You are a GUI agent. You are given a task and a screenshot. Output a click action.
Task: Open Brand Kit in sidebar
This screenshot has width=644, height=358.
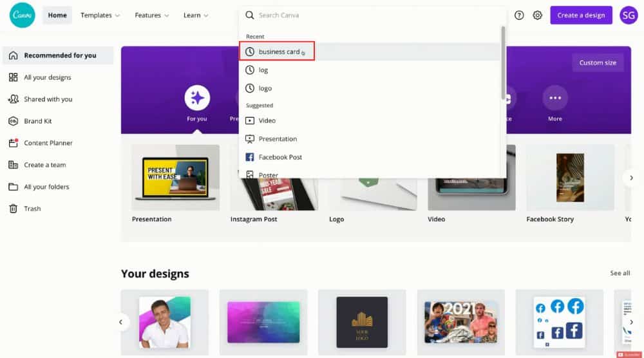58,121
